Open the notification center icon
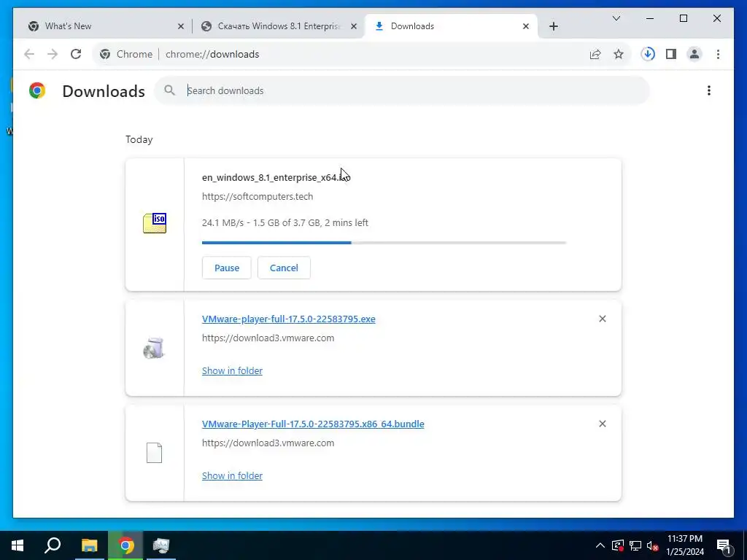The width and height of the screenshot is (747, 560). tap(724, 545)
